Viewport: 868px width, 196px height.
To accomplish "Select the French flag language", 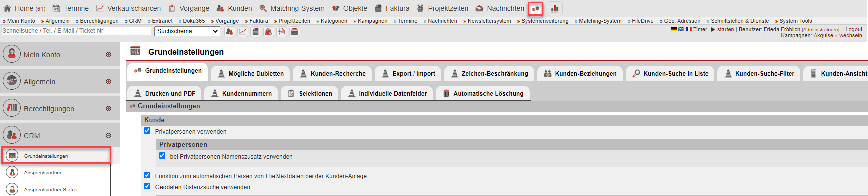I will click(689, 30).
